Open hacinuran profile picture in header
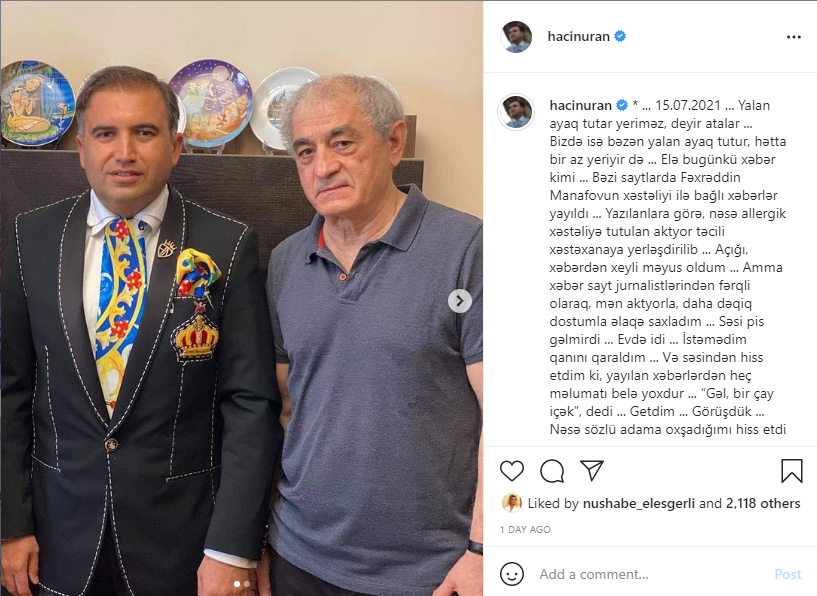 [516, 37]
